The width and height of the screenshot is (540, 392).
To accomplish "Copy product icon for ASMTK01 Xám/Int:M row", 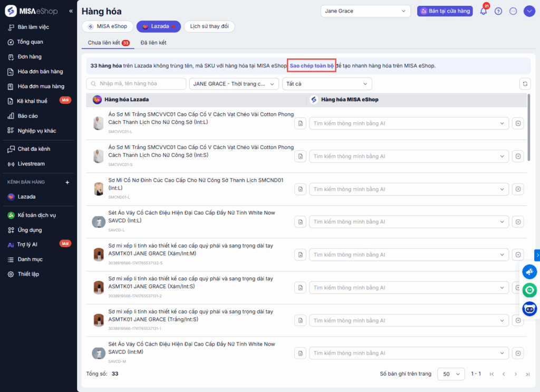I will pyautogui.click(x=300, y=254).
